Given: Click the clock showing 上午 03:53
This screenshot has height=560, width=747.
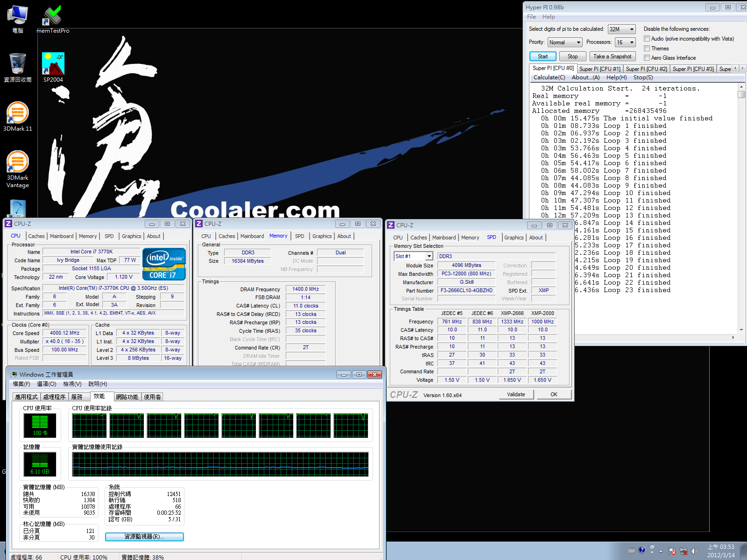Looking at the screenshot, I should point(721,547).
